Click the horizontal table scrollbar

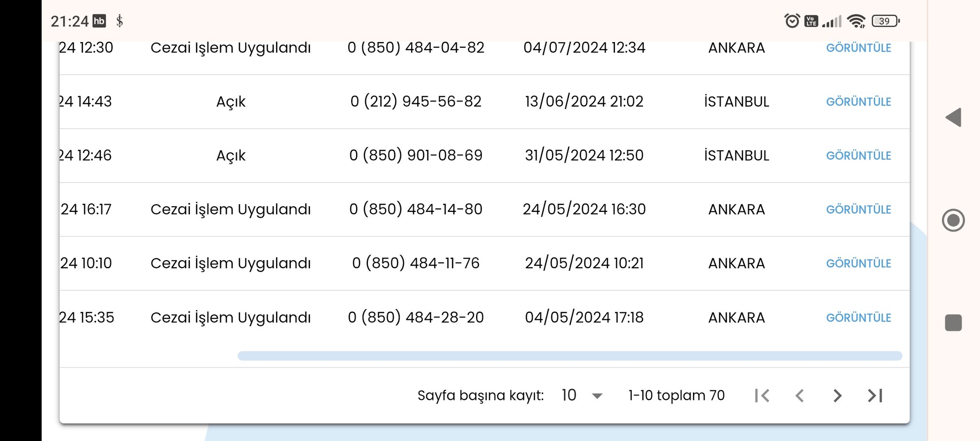click(x=569, y=356)
